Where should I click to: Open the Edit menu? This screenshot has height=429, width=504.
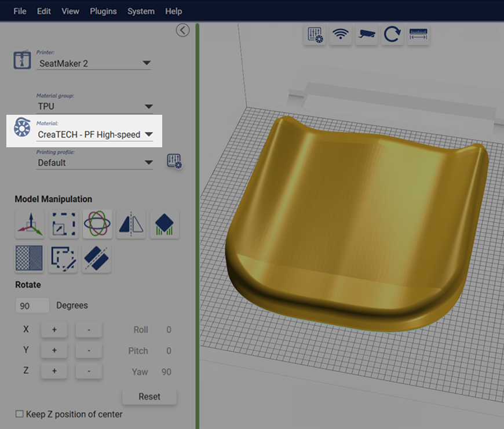[43, 11]
